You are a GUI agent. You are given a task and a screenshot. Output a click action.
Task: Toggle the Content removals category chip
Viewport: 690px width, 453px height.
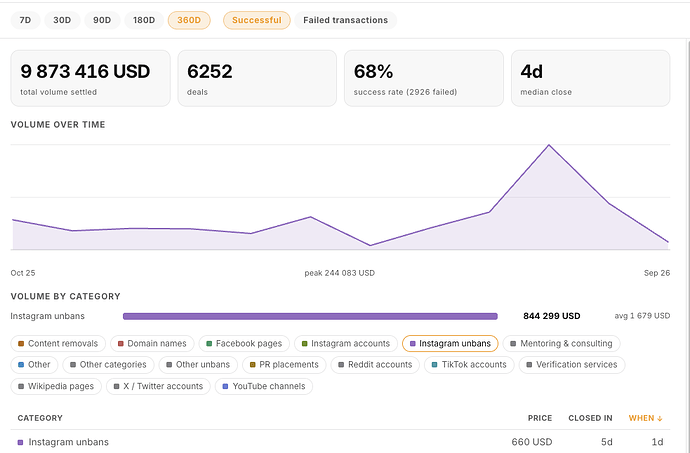(58, 343)
